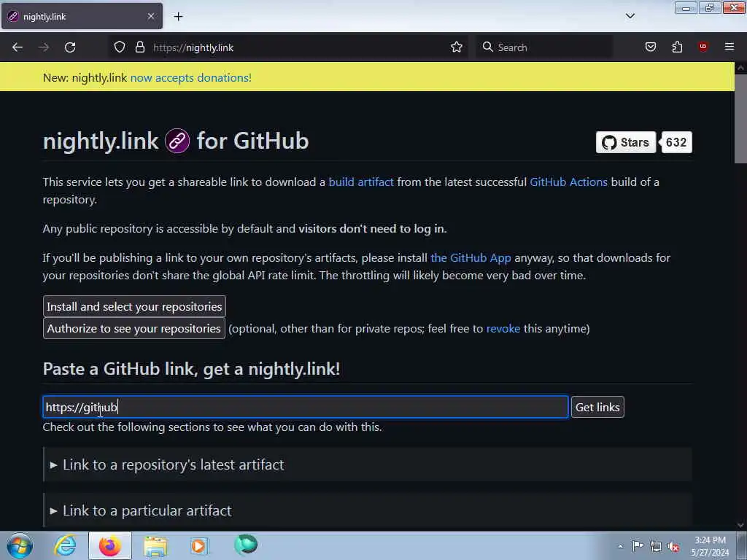Open Windows Explorer folder in taskbar

click(x=155, y=545)
